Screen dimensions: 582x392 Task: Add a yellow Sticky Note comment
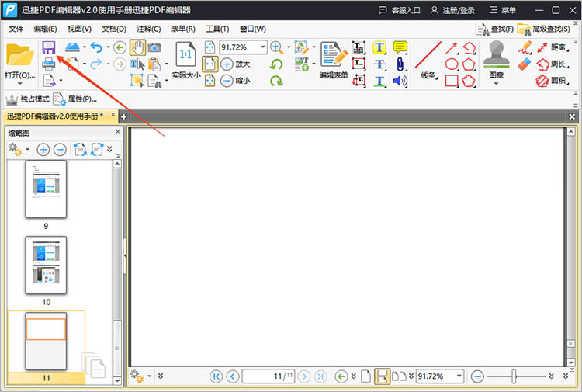[x=400, y=47]
